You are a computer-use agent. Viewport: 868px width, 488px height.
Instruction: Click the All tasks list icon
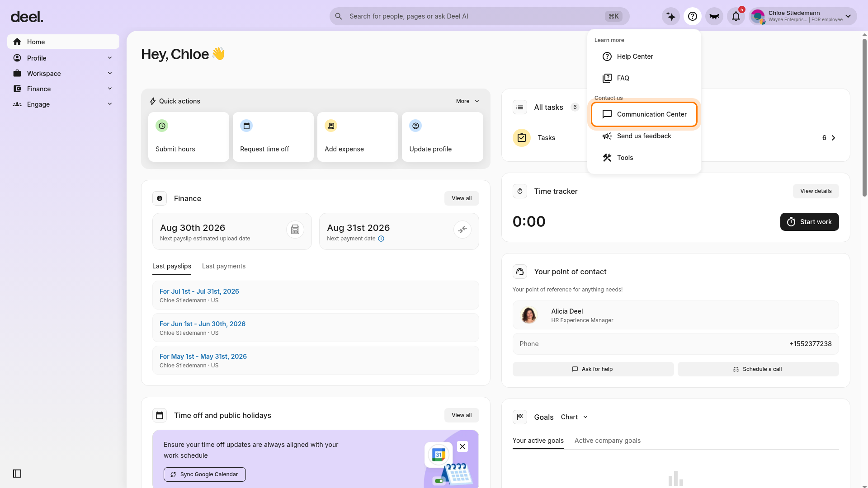tap(520, 107)
